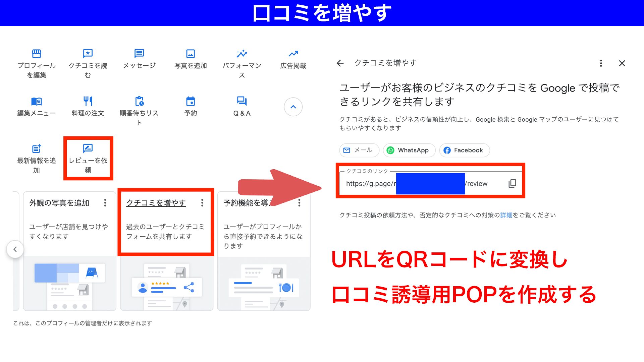
Task: Collapse shortcuts with the circled up chevron
Action: pyautogui.click(x=293, y=107)
